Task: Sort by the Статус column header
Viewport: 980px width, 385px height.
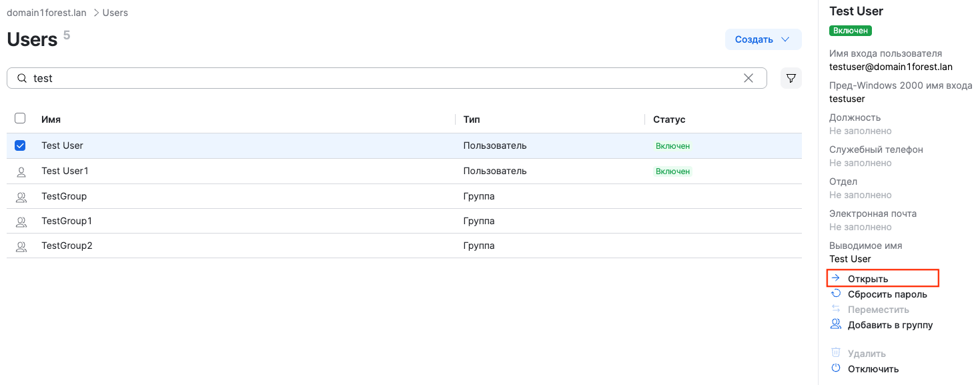Action: point(669,119)
